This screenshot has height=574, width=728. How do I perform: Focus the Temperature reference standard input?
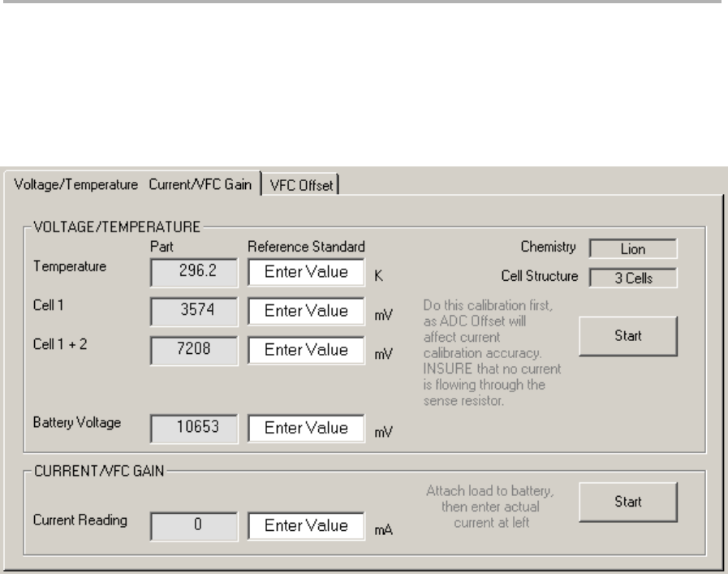[x=306, y=271]
